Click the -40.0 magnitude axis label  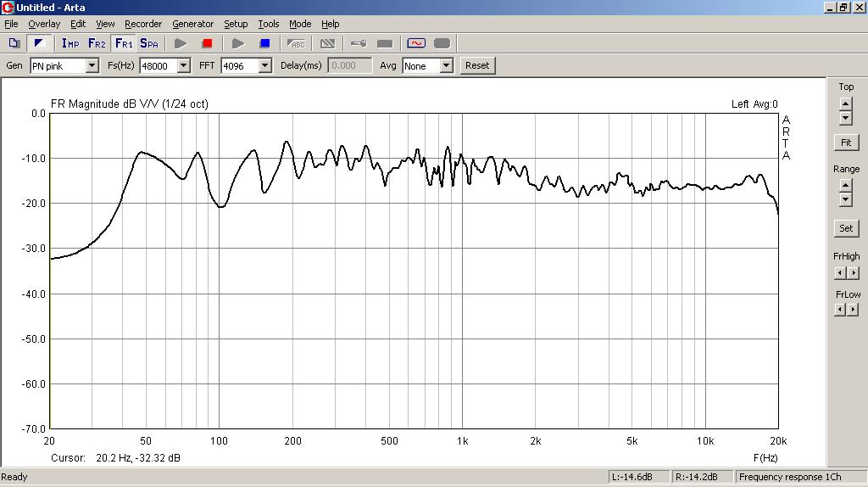coord(33,294)
